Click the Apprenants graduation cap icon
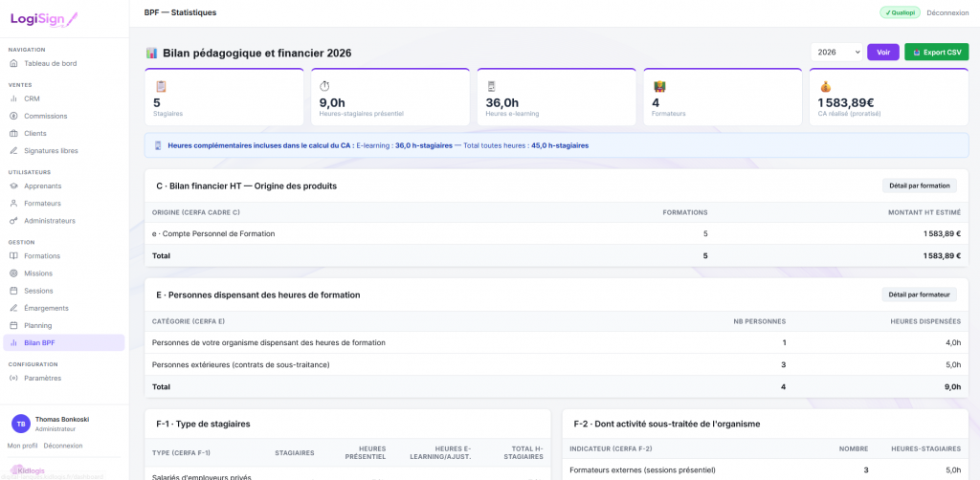This screenshot has width=980, height=480. (13, 185)
